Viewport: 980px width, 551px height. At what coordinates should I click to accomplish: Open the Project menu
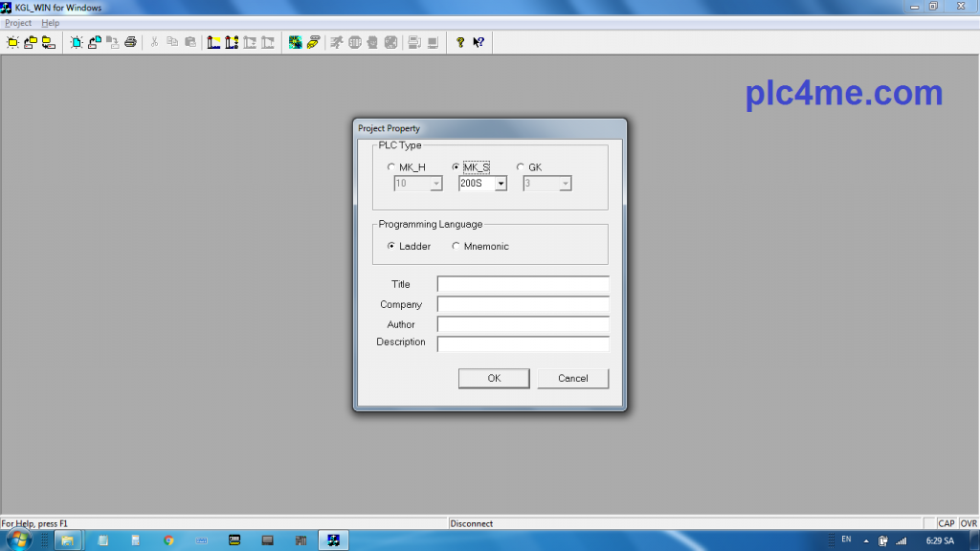coord(18,23)
